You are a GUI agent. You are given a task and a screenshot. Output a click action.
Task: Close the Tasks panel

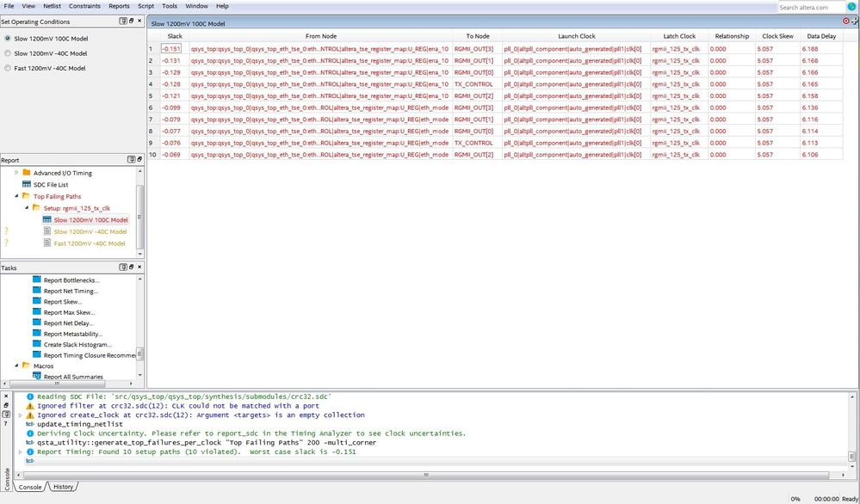[139, 267]
